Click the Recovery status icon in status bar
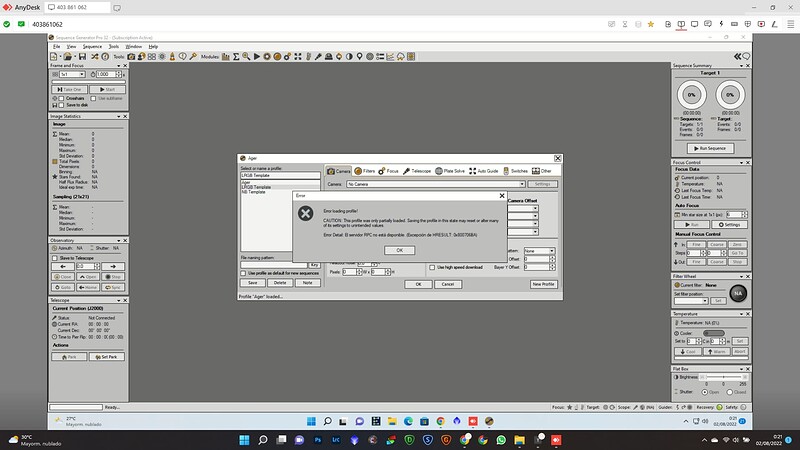Image resolution: width=800 pixels, height=450 pixels. (719, 407)
